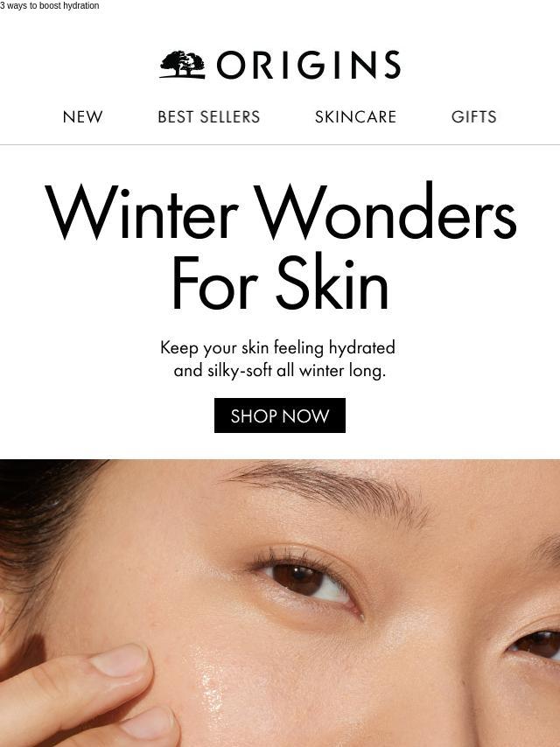
Task: Click the 'For Skin' headline line
Action: (x=280, y=283)
